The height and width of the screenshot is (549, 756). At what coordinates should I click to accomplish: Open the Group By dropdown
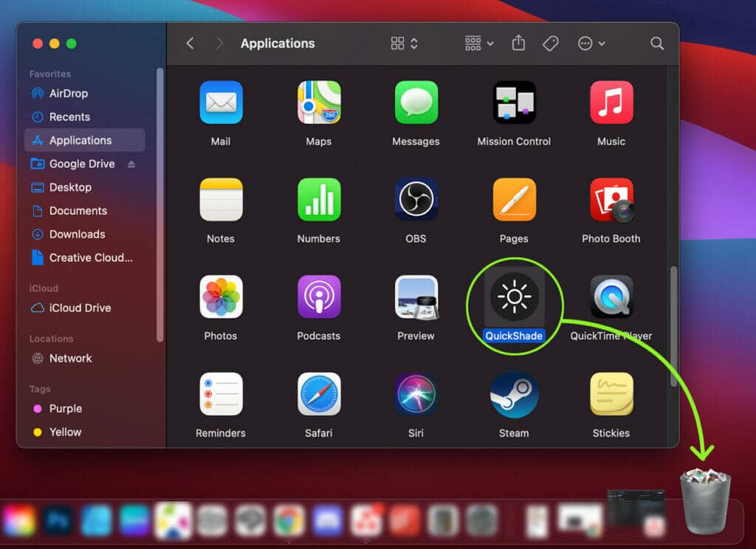pyautogui.click(x=478, y=44)
